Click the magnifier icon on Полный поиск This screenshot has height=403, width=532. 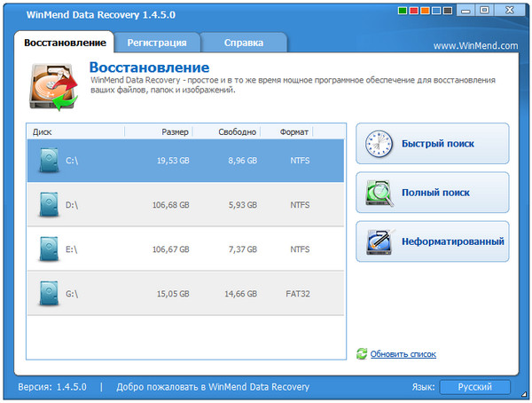tap(379, 193)
